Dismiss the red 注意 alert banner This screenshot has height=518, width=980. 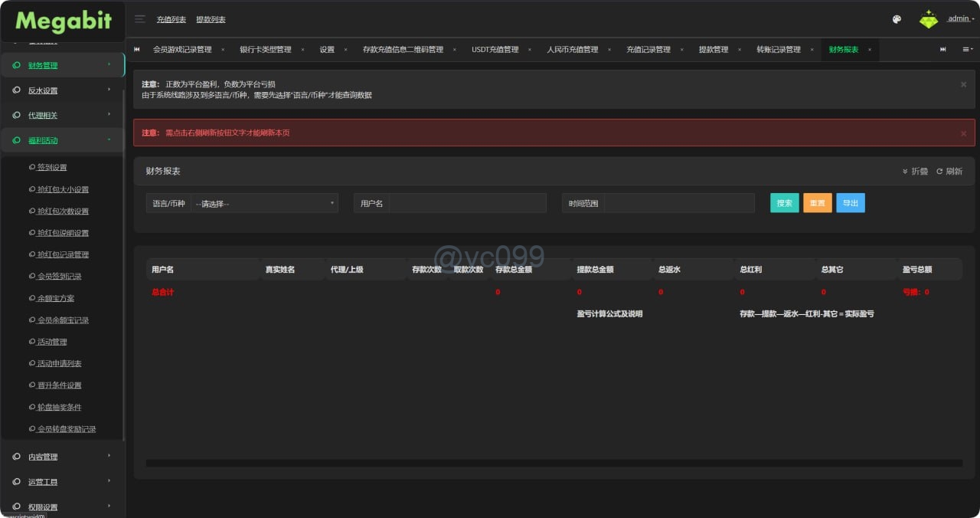click(x=963, y=133)
